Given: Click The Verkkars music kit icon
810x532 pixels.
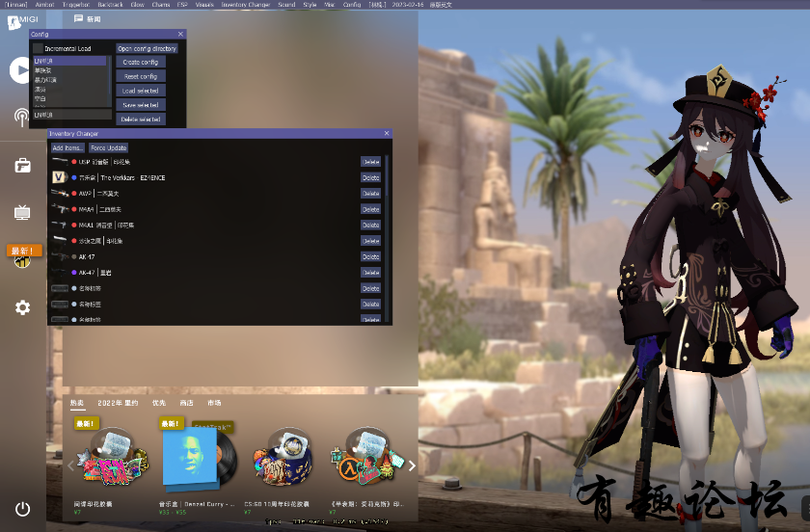Looking at the screenshot, I should point(59,177).
